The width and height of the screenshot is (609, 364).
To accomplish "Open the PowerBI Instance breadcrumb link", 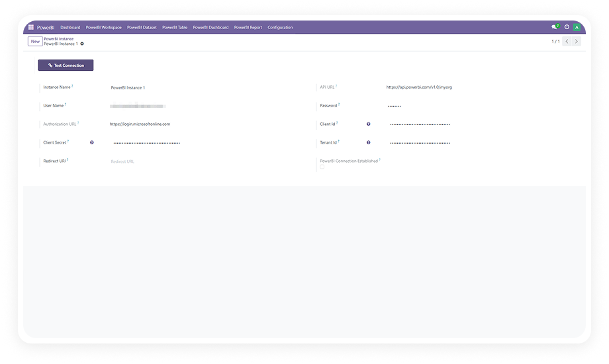I will click(59, 39).
